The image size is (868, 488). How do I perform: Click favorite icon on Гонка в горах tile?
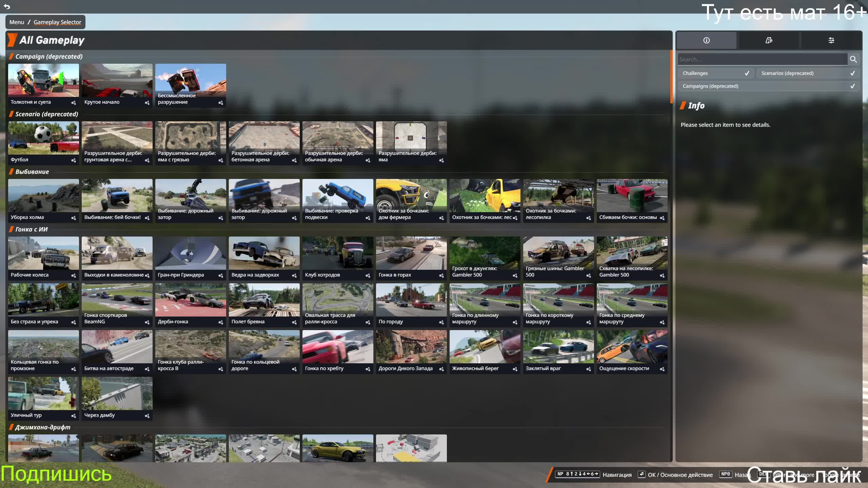coord(441,276)
